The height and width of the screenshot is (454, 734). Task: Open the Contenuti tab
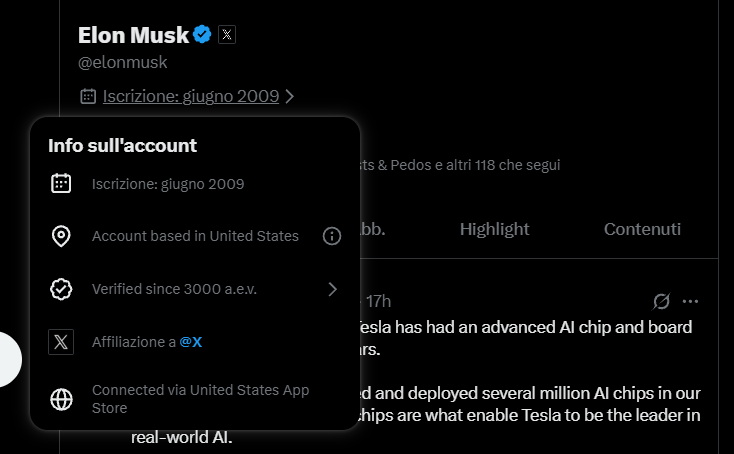pos(642,229)
